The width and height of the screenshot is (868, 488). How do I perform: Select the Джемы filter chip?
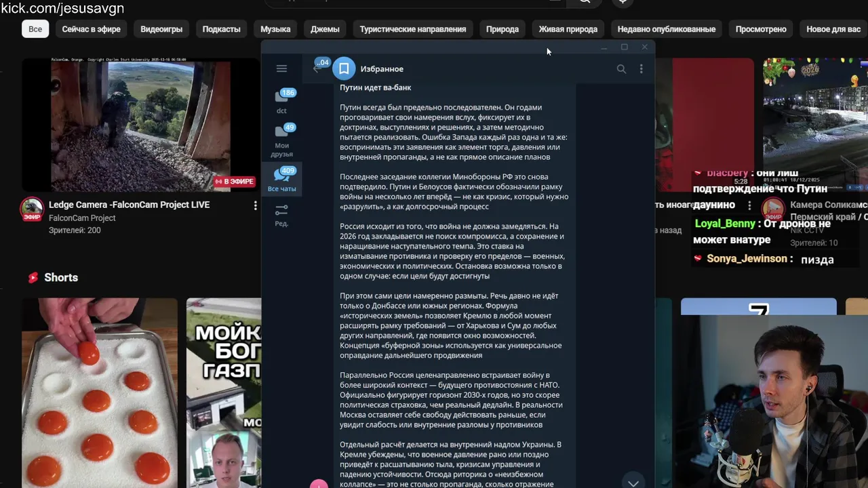coord(325,29)
